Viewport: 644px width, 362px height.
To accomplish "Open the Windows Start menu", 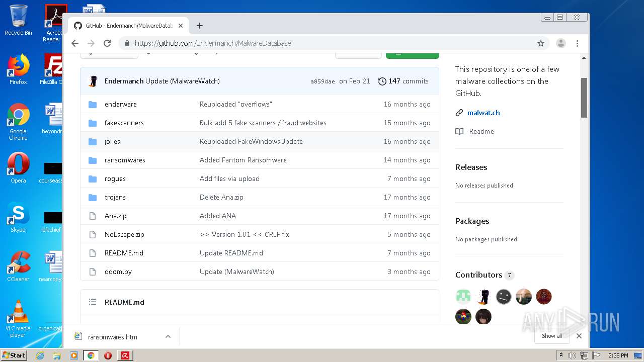I will [14, 355].
